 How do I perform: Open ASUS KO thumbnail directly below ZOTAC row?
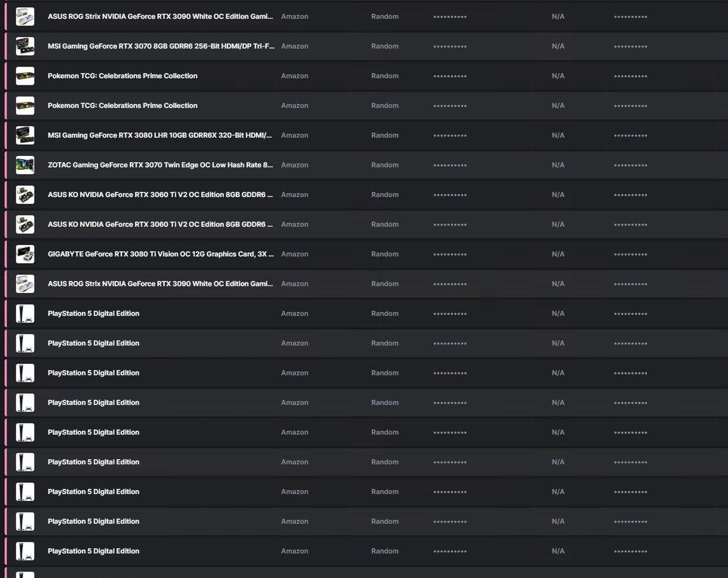[x=25, y=195]
